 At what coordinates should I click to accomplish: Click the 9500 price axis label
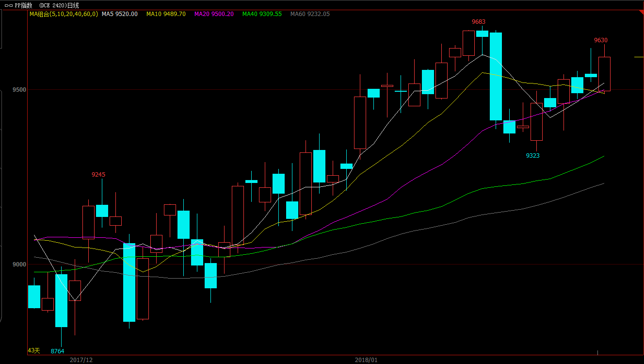(20, 90)
